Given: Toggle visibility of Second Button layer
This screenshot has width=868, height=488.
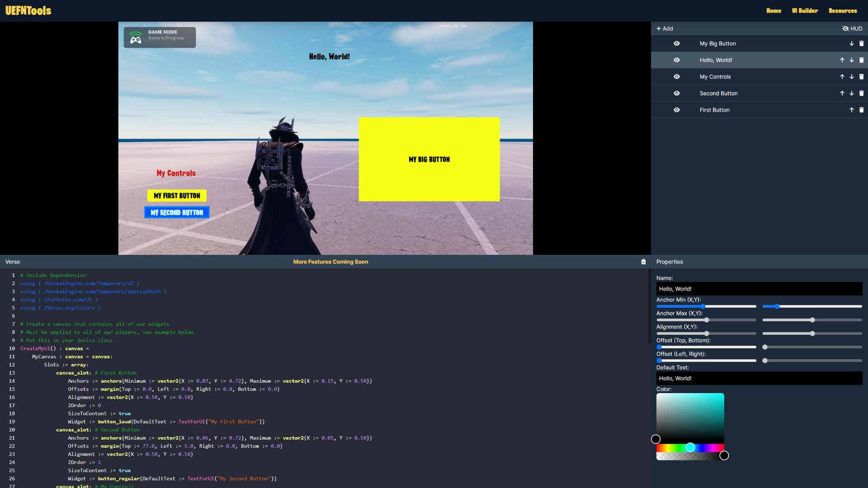Looking at the screenshot, I should [x=676, y=93].
